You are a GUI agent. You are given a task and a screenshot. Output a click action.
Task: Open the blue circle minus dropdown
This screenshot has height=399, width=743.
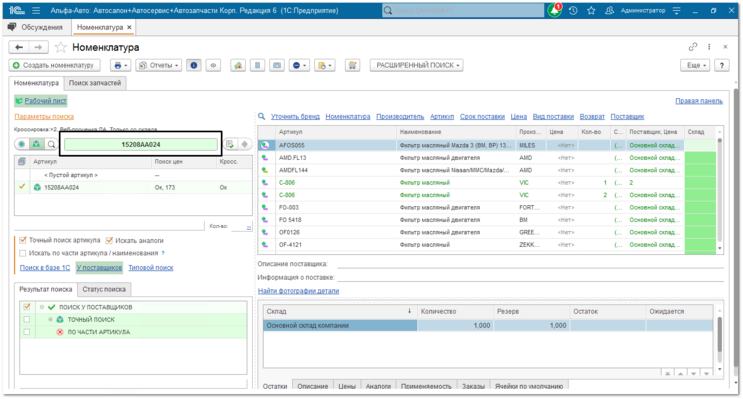299,65
